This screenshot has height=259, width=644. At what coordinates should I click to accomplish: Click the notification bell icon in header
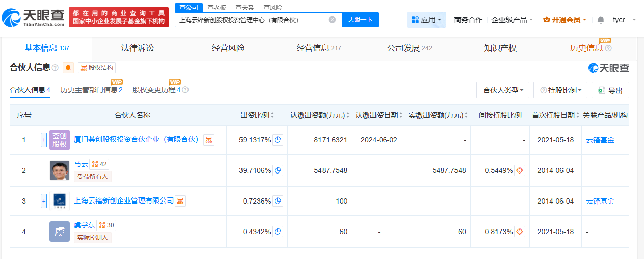[x=601, y=20]
